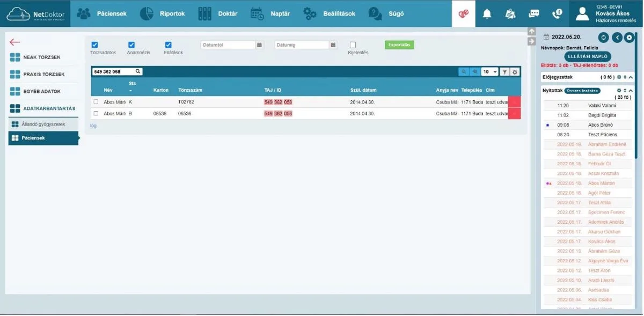Click the zoom out table icon
This screenshot has width=644, height=316.
464,72
